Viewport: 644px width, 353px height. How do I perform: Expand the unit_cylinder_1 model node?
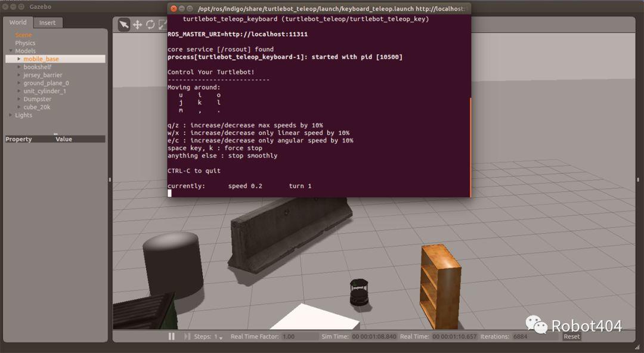[19, 91]
